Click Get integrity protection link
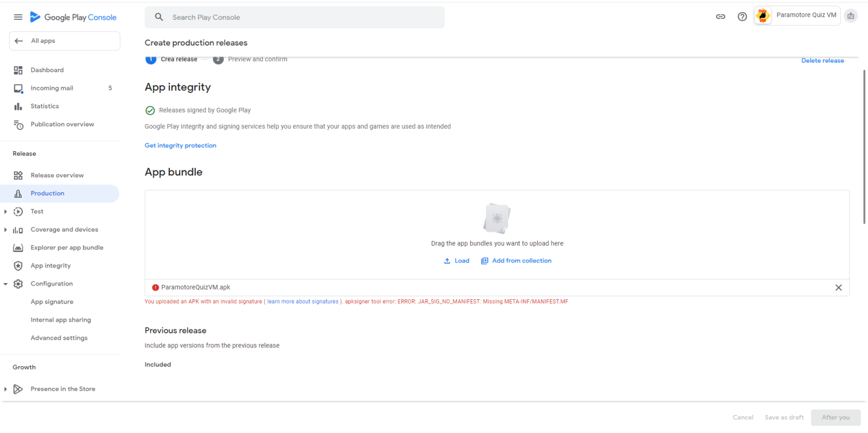 point(180,145)
